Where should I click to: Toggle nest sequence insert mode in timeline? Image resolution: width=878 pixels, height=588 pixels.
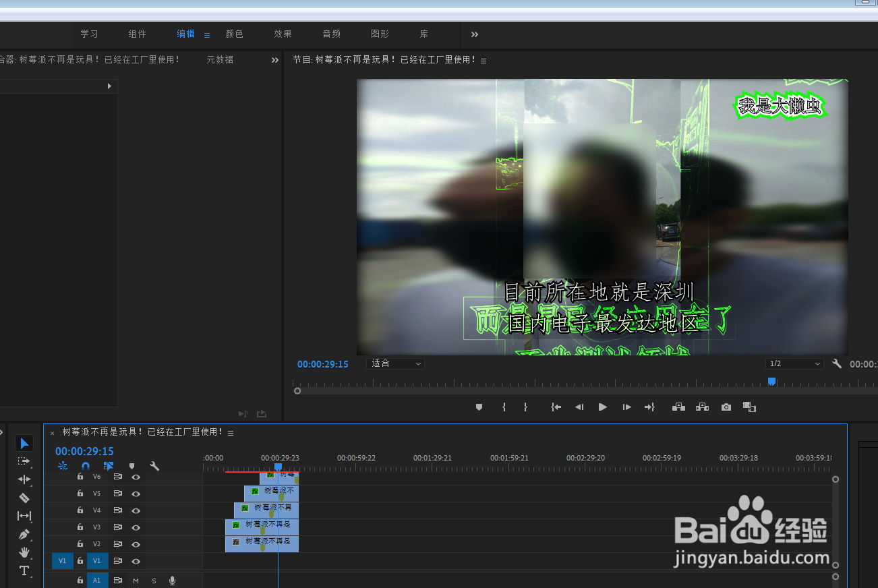click(x=63, y=466)
